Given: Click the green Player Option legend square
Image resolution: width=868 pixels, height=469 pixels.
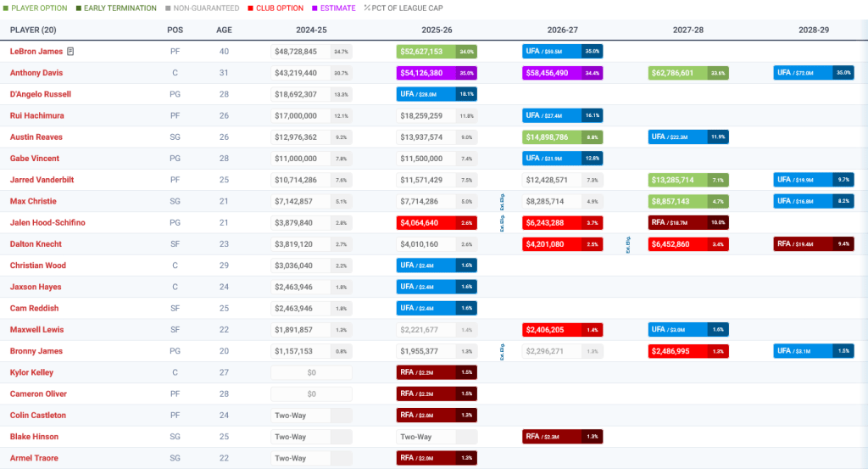Looking at the screenshot, I should tap(5, 8).
